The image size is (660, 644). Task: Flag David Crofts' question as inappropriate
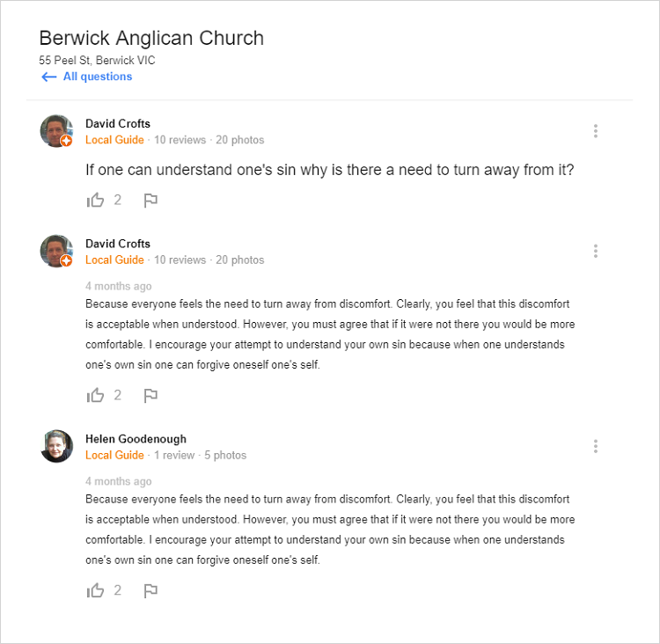tap(150, 201)
